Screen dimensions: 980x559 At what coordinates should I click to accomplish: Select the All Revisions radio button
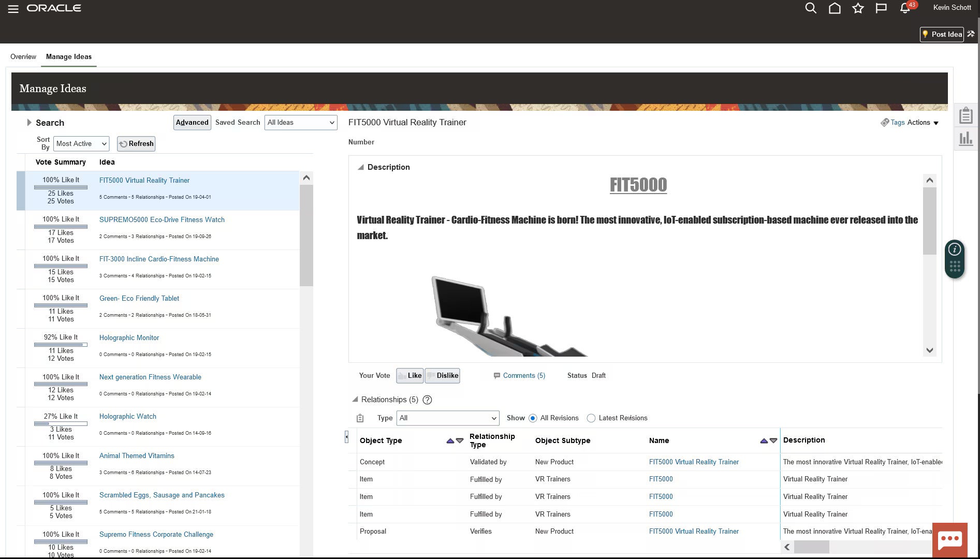coord(533,418)
